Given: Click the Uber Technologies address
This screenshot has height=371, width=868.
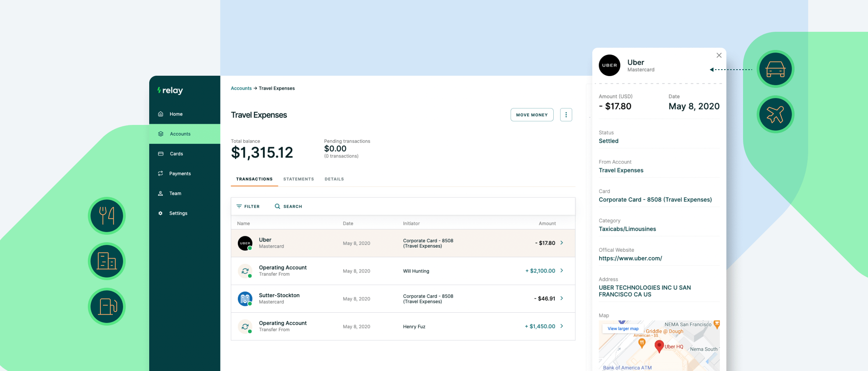Looking at the screenshot, I should 645,291.
